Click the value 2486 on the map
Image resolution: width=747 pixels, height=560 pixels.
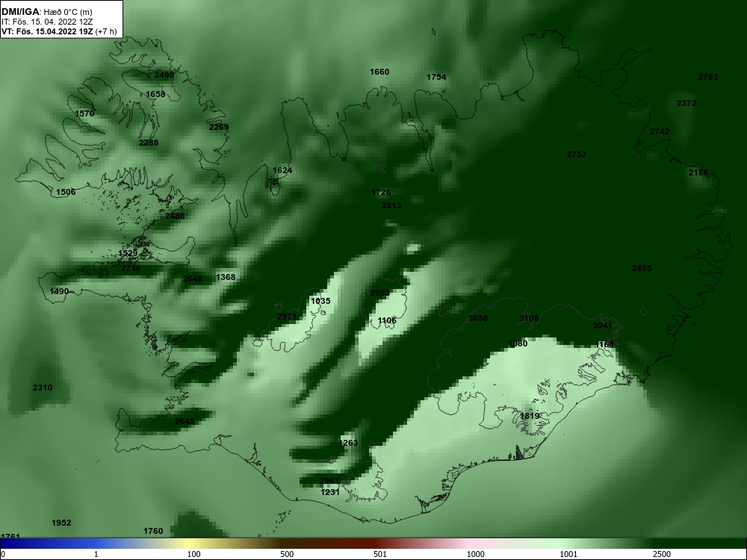(175, 217)
